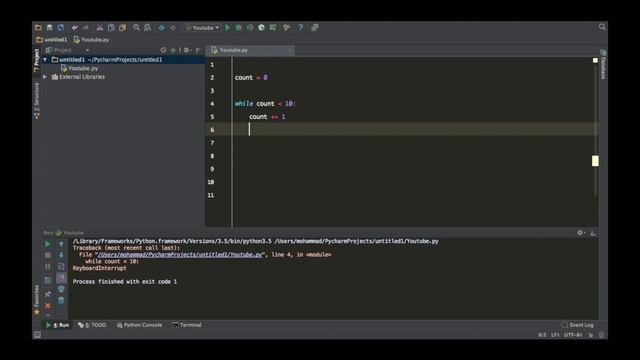The image size is (640, 360).
Task: Rerun Youtube from the Run panel play button
Action: pos(48,244)
